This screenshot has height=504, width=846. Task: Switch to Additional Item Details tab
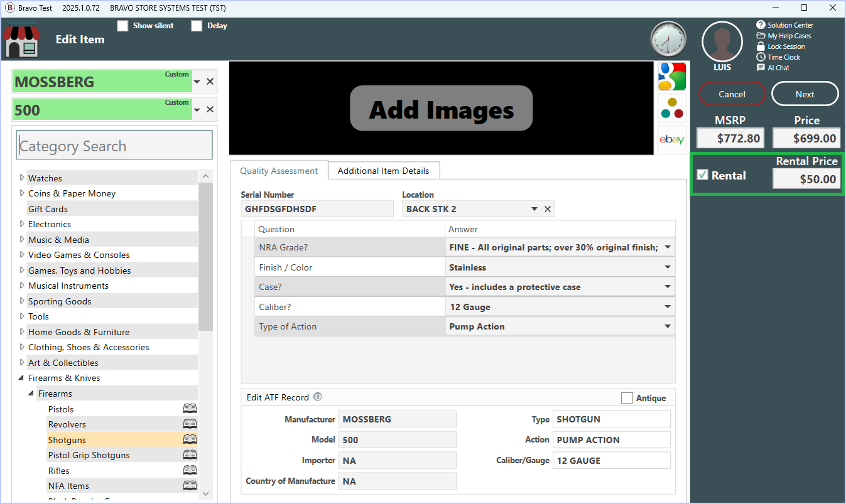pyautogui.click(x=383, y=171)
